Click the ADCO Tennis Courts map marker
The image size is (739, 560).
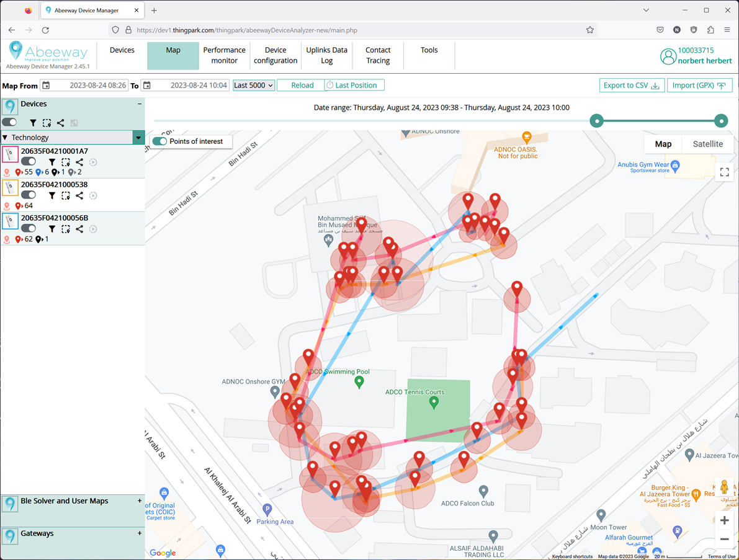click(x=434, y=402)
